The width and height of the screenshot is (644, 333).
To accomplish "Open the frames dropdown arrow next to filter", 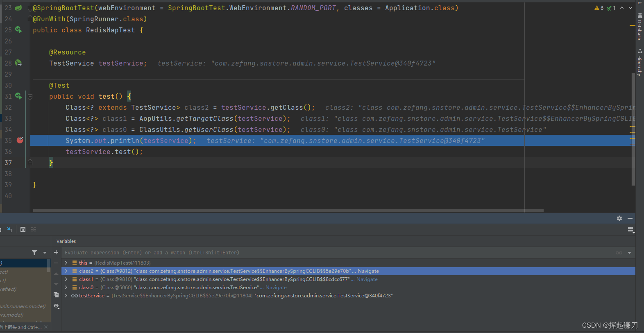I will click(x=45, y=253).
